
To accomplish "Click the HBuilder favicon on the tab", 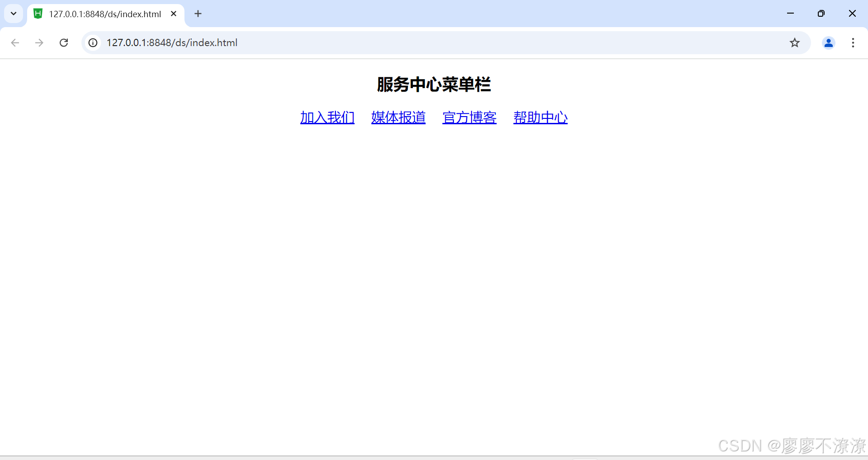I will pyautogui.click(x=38, y=14).
